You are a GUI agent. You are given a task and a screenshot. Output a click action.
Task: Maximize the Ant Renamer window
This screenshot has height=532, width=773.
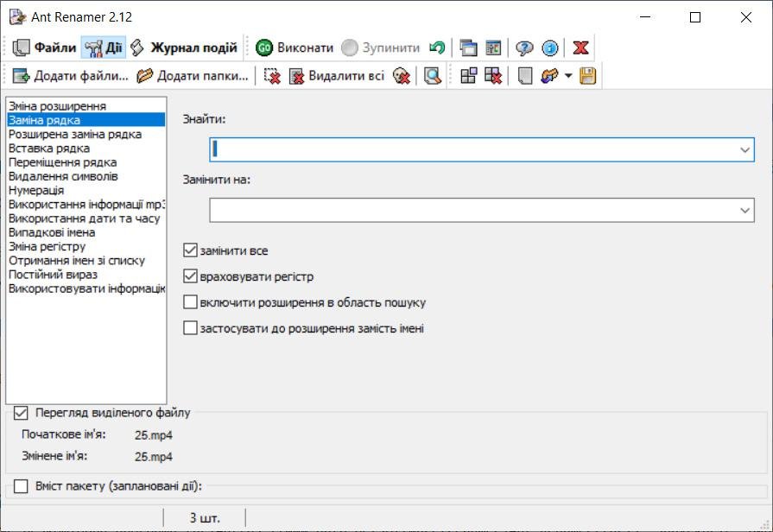click(695, 17)
